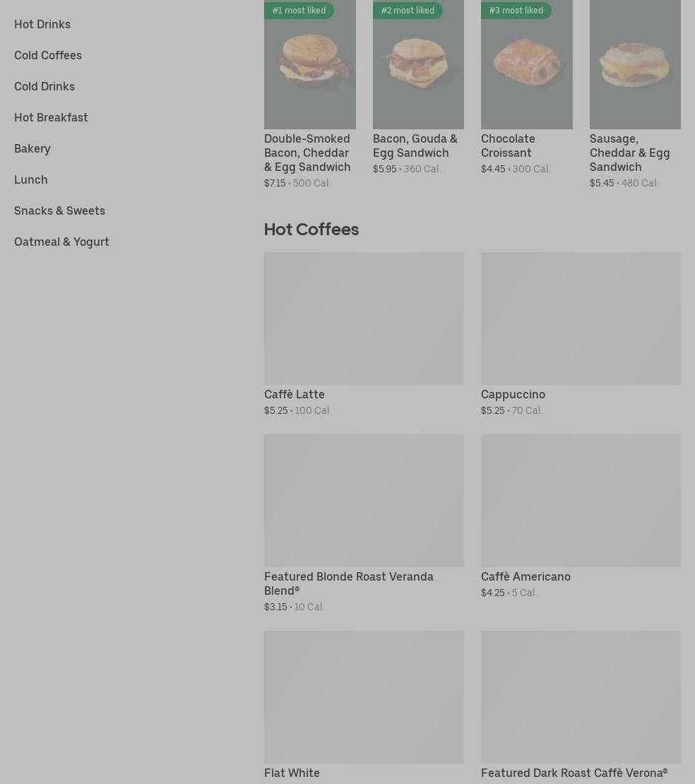Open the Bakery category

(x=32, y=148)
